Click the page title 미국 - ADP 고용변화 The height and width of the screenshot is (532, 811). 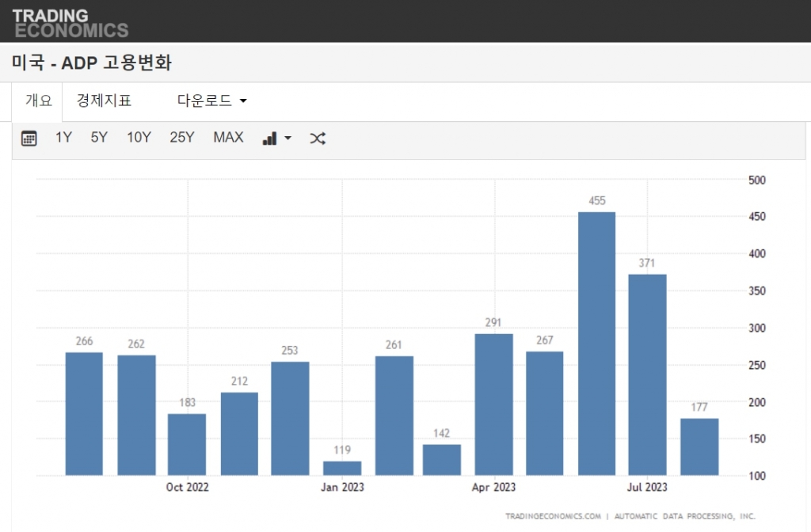(92, 63)
